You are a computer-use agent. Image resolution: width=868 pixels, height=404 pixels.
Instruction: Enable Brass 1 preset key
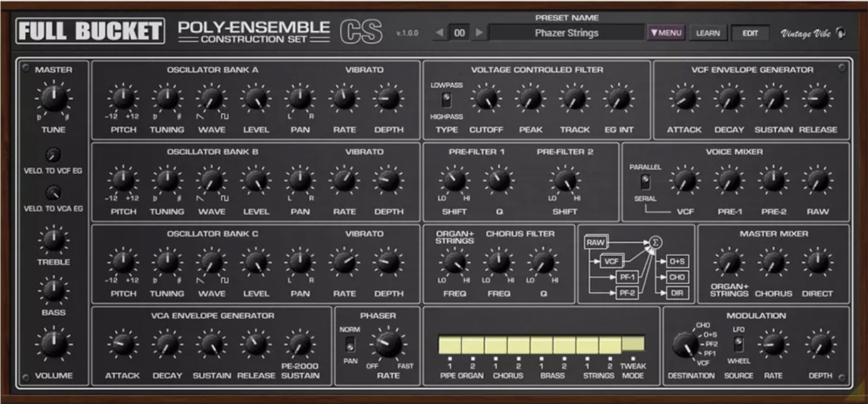(x=541, y=345)
